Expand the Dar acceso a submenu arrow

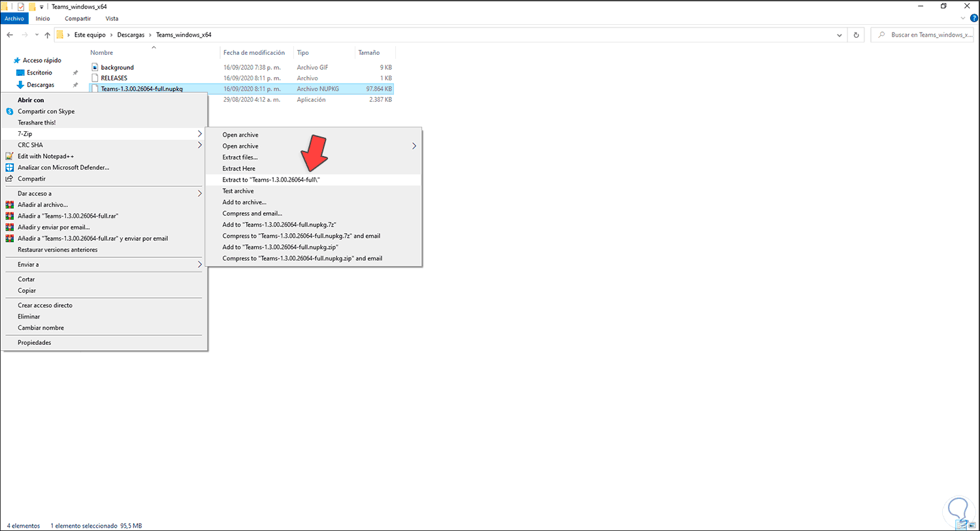[x=200, y=193]
